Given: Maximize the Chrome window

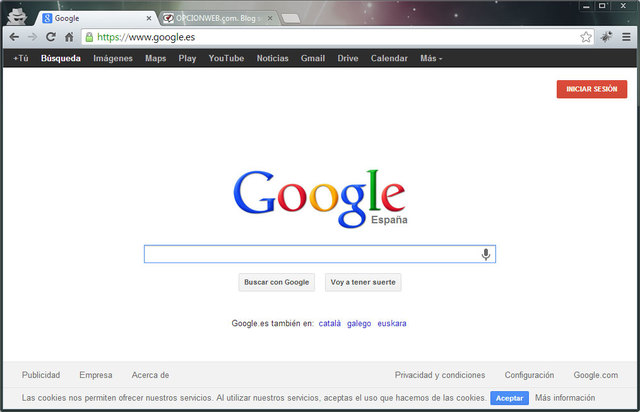Looking at the screenshot, I should coord(602,6).
